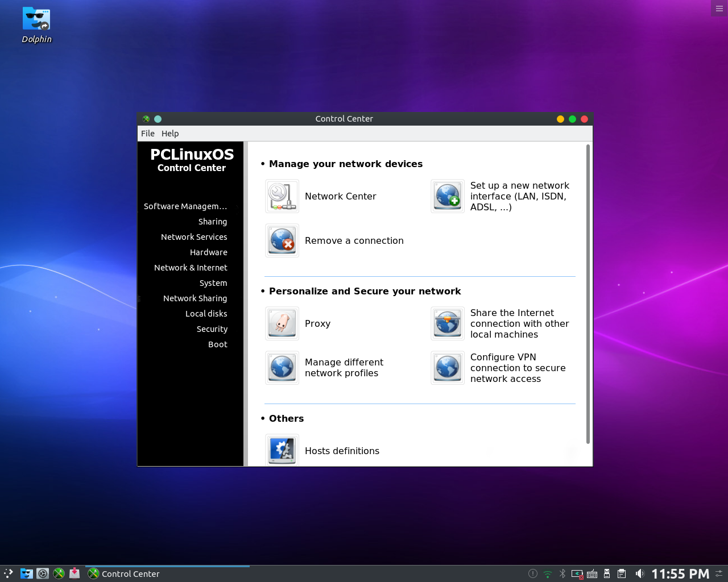Click Manage different network profiles text
The image size is (728, 582).
pyautogui.click(x=344, y=368)
